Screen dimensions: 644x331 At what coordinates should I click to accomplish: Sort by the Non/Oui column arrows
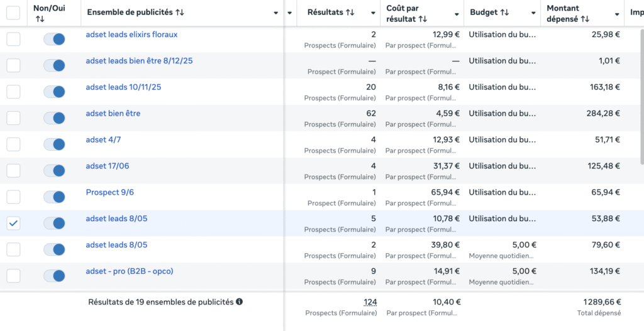click(x=40, y=19)
